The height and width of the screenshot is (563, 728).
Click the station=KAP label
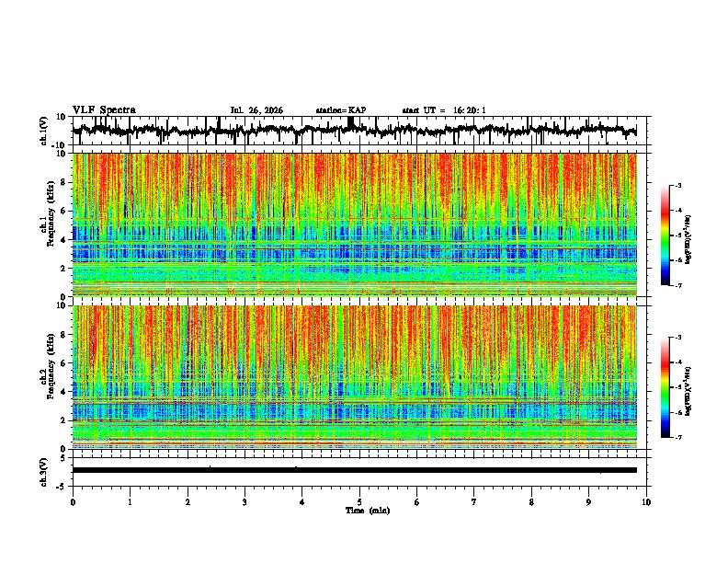coord(341,110)
